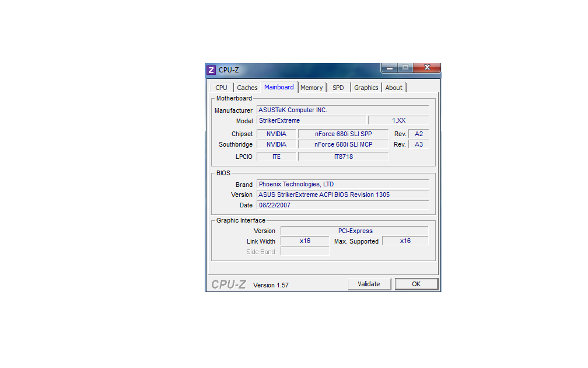Click the chipset revision A2 field

pos(418,134)
